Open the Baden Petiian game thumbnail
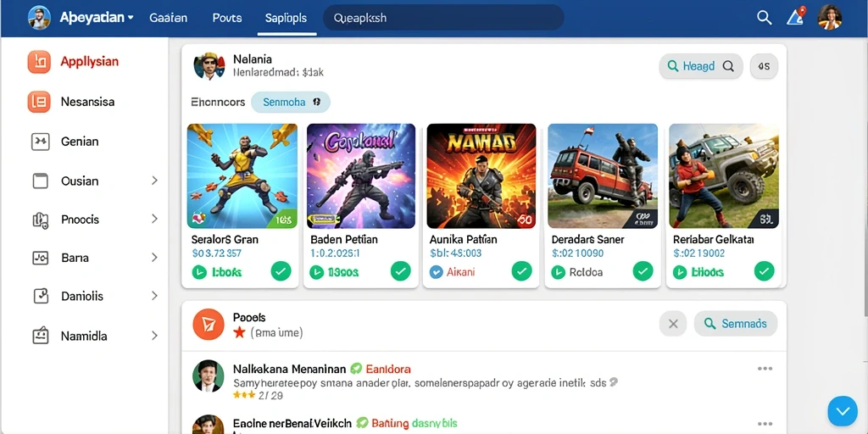The height and width of the screenshot is (434, 868). click(x=361, y=176)
